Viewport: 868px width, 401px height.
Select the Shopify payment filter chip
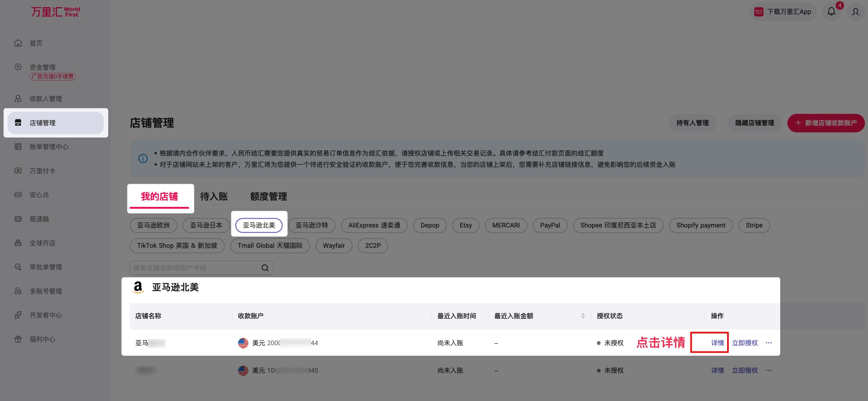(x=701, y=225)
